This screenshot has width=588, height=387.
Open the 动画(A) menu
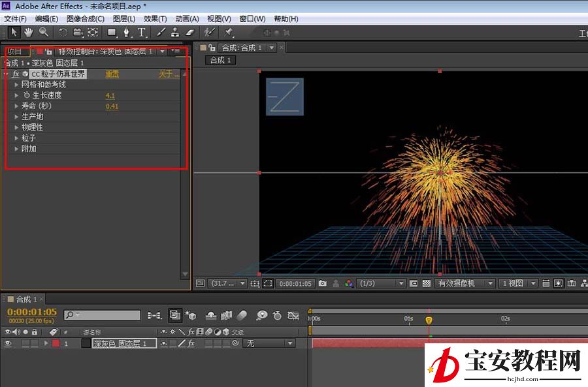click(187, 19)
